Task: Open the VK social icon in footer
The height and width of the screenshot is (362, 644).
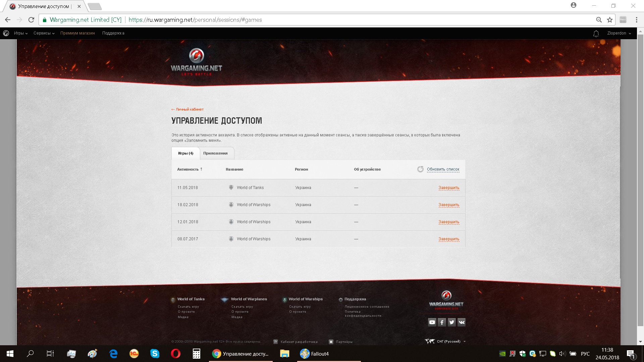Action: [462, 322]
